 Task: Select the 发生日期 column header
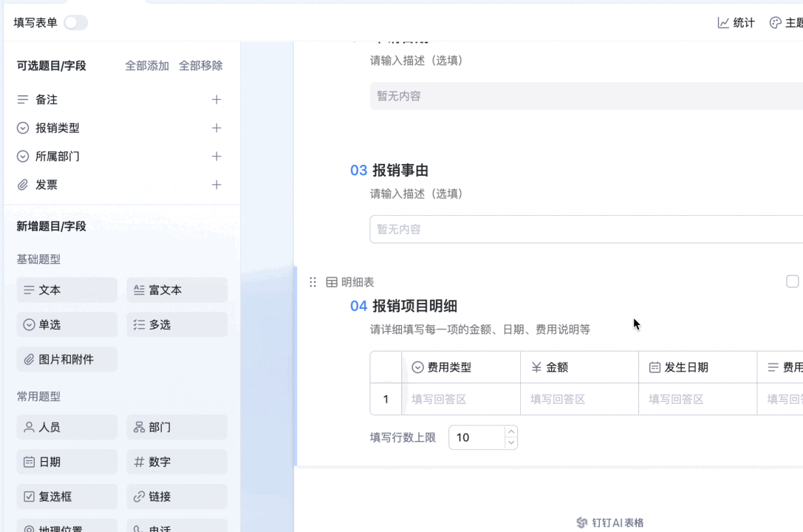(697, 367)
